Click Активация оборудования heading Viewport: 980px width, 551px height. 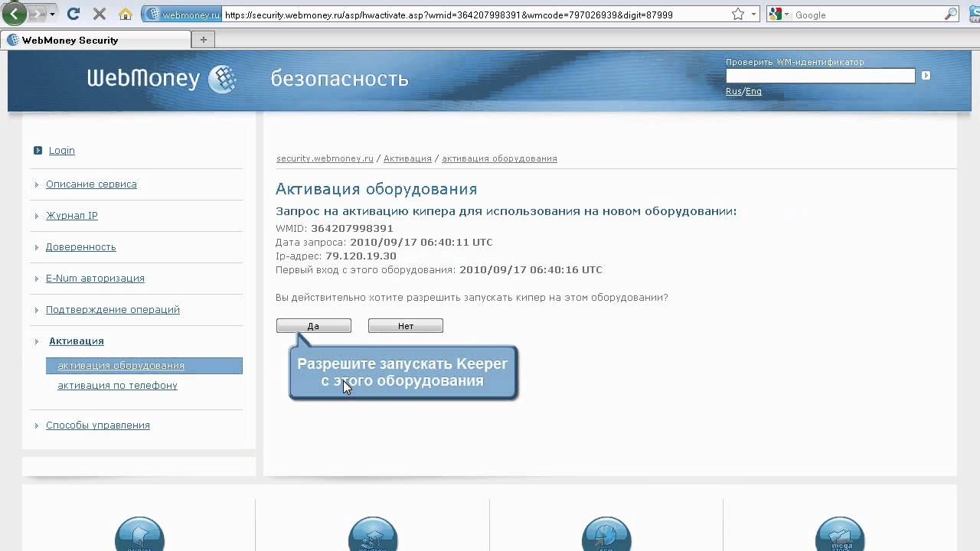point(376,189)
